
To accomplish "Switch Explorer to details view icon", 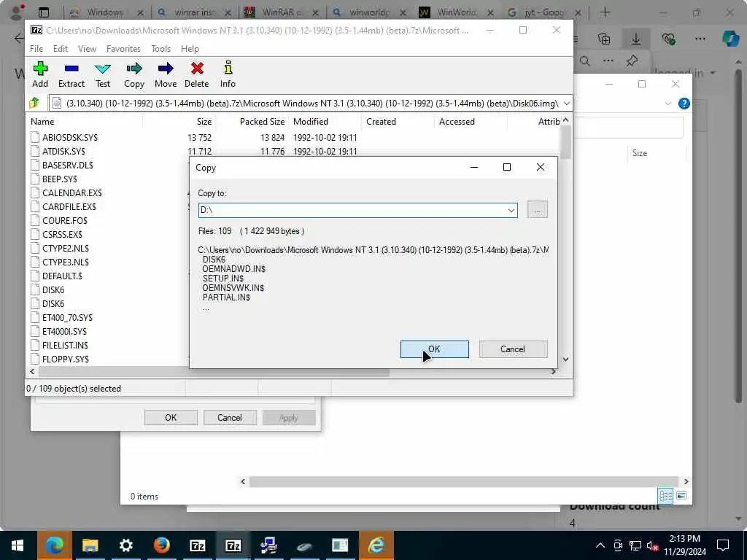I will coord(665,496).
